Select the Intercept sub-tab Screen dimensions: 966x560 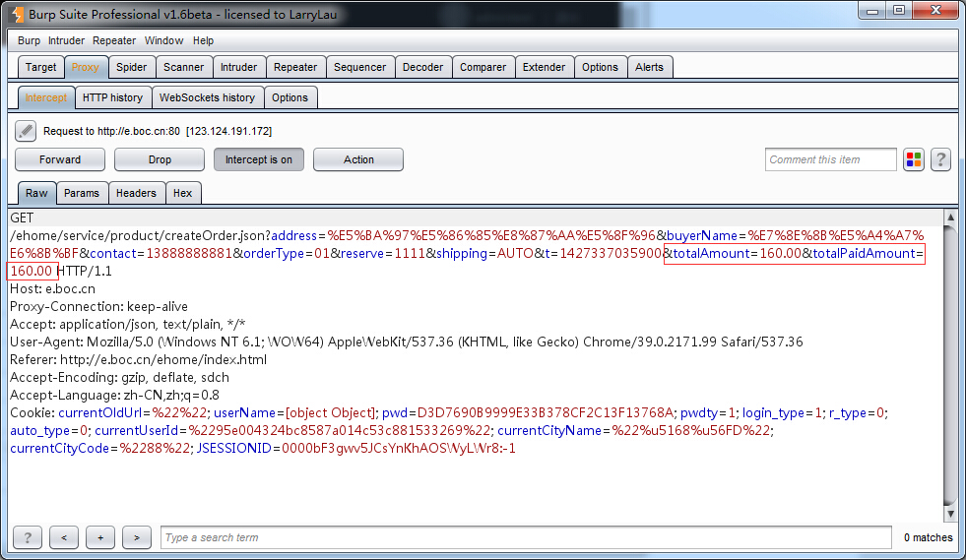[46, 97]
